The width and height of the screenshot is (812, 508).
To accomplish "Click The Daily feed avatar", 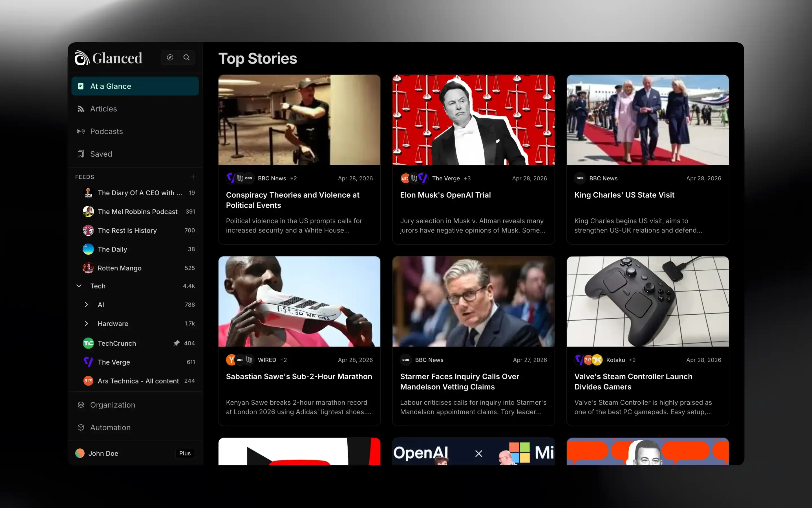I will 88,249.
